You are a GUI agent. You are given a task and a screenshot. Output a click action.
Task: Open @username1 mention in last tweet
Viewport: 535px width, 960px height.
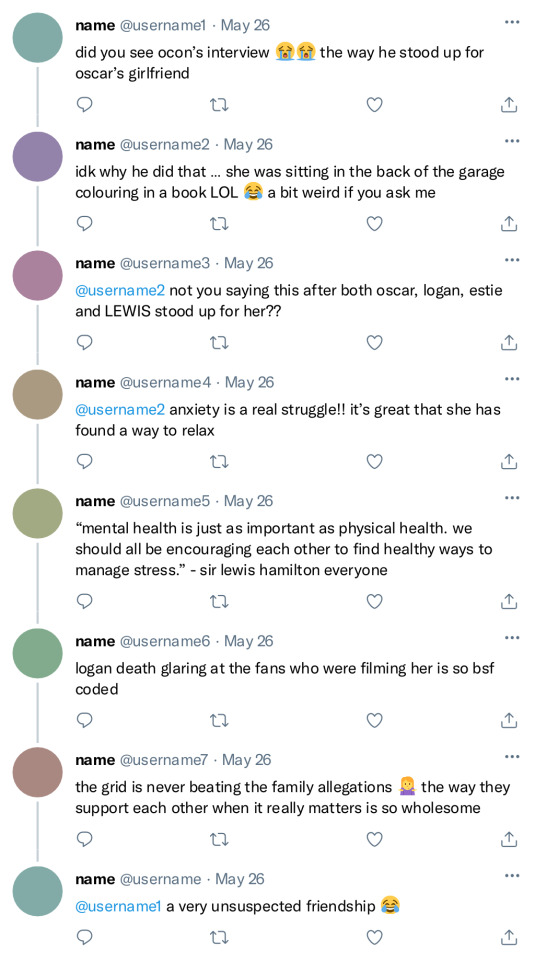click(x=118, y=906)
